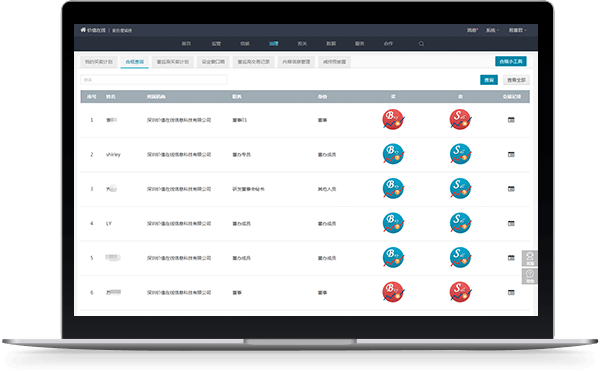The height and width of the screenshot is (373, 600).
Task: Click the red Sell icon in row 1
Action: tap(460, 120)
